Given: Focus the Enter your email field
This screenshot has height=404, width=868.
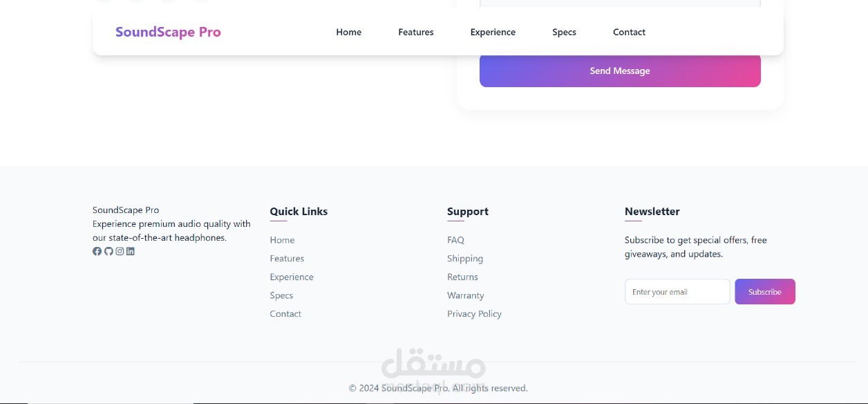Looking at the screenshot, I should coord(677,292).
